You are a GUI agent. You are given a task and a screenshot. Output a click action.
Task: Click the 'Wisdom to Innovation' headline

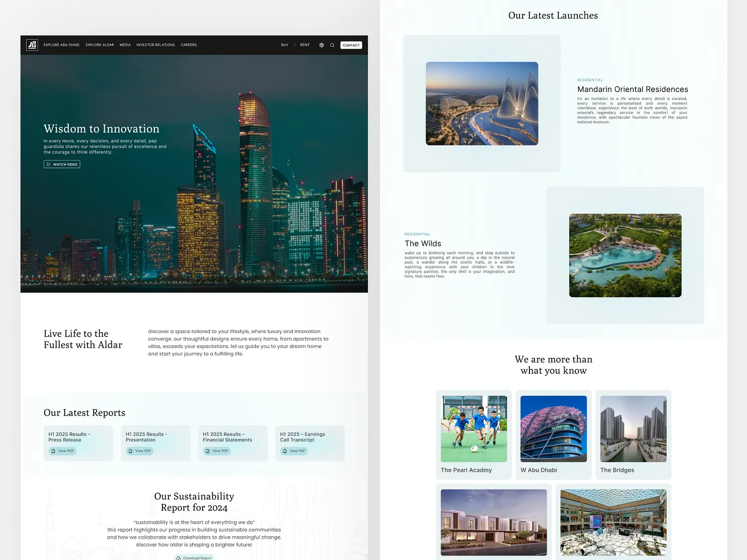point(101,129)
